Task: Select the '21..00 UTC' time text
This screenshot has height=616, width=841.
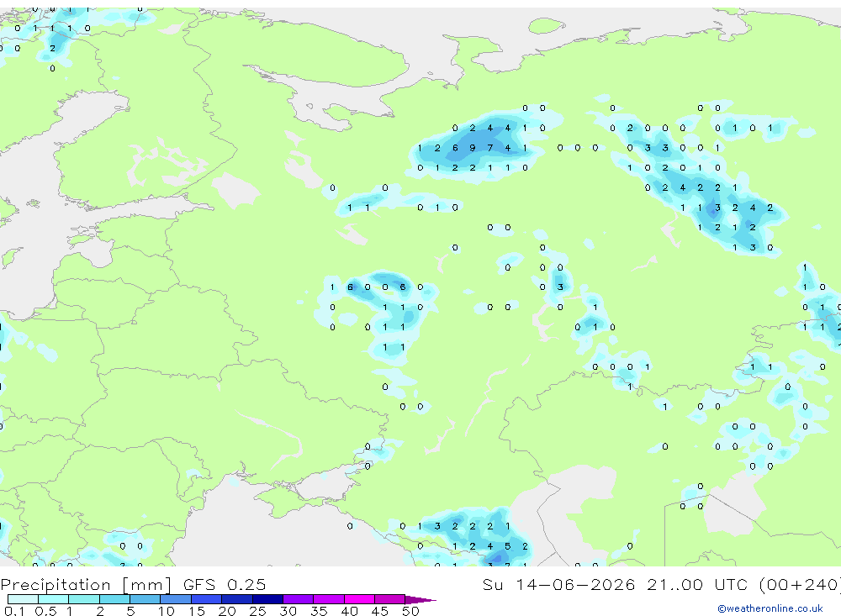Action: tap(697, 584)
